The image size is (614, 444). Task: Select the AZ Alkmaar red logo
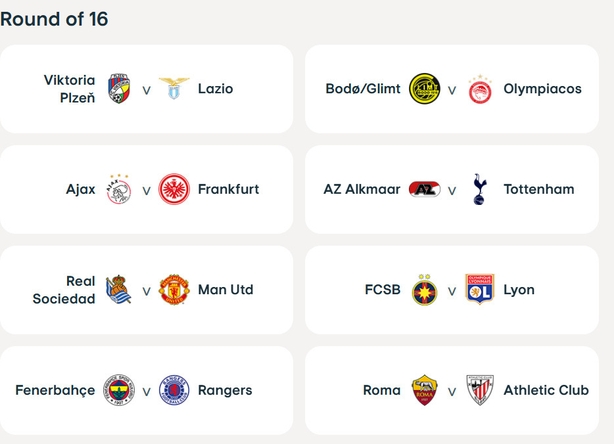tap(424, 189)
